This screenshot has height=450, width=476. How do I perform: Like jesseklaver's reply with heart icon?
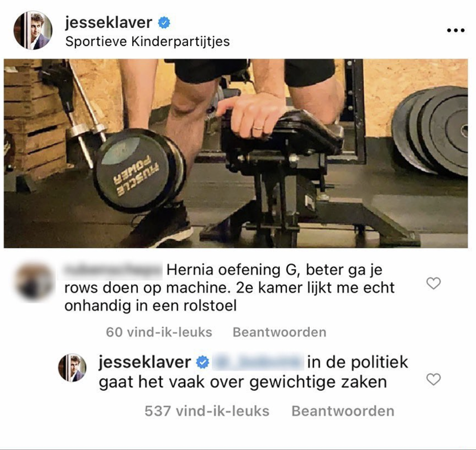(x=433, y=379)
